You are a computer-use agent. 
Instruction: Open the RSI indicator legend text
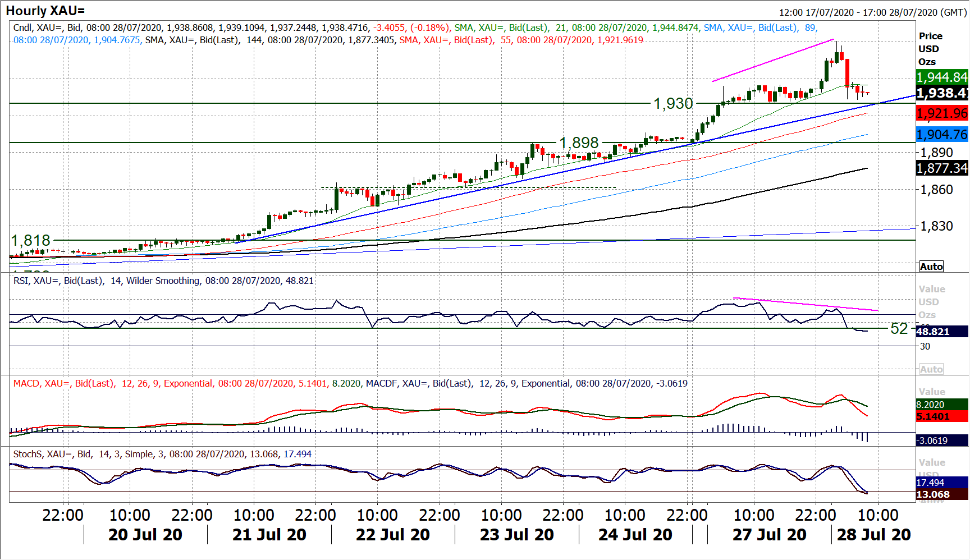click(163, 281)
